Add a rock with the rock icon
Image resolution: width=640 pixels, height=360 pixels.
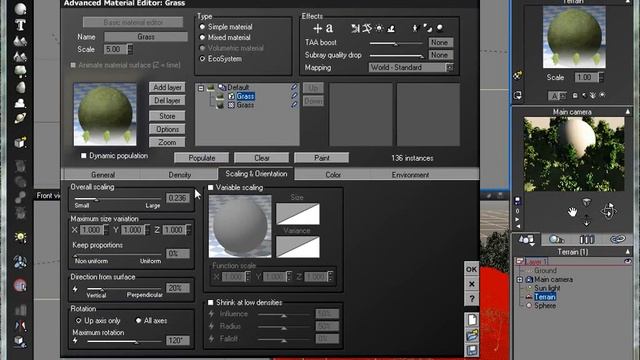[20, 87]
